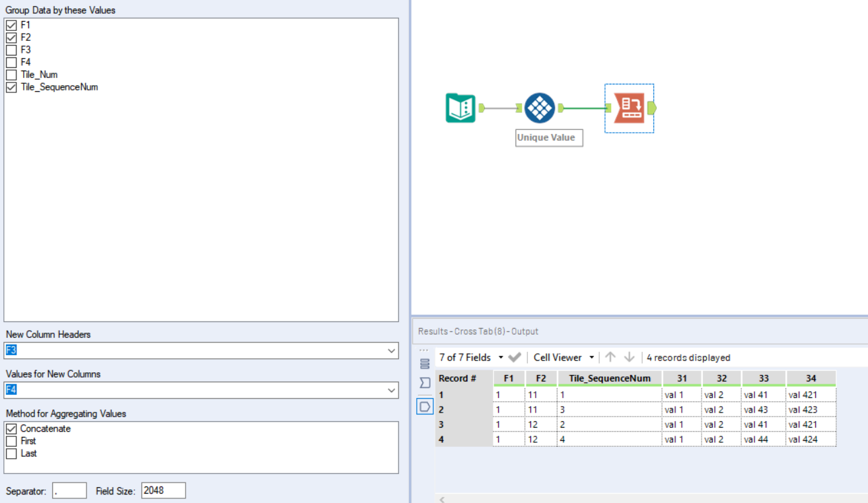The image size is (868, 503).
Task: Open the record data view in the Results pane
Action: click(x=423, y=362)
